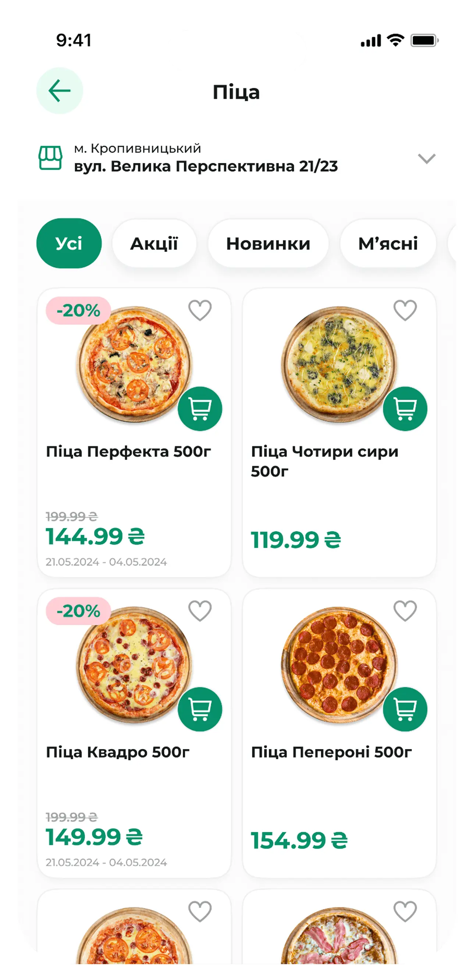Add Піца Перфекта 500г to cart
Viewport: 473px width, 980px height.
click(200, 409)
